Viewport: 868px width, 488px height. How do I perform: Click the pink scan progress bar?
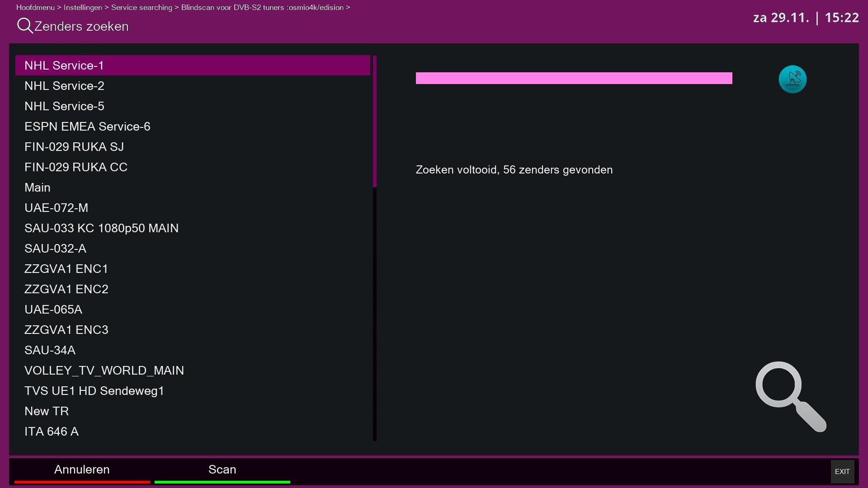(574, 78)
